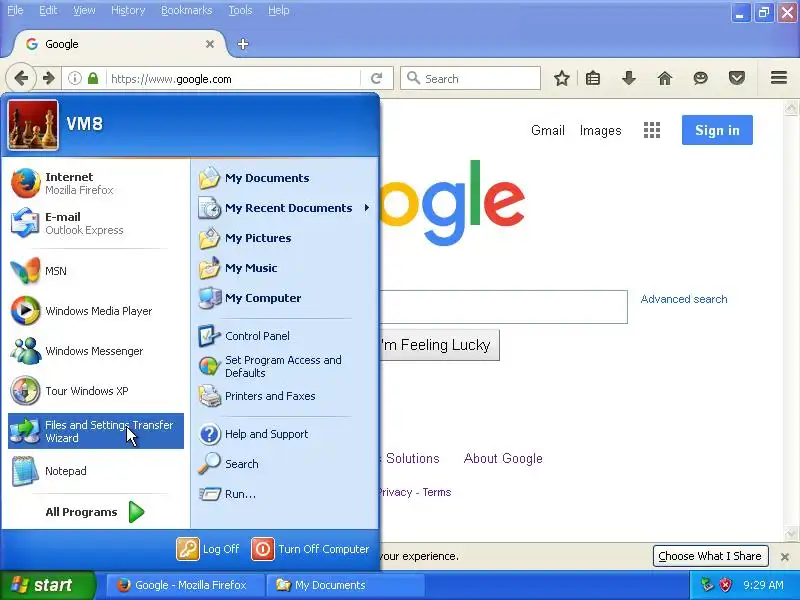Click the Firefox Search box
The height and width of the screenshot is (600, 800).
coord(470,79)
